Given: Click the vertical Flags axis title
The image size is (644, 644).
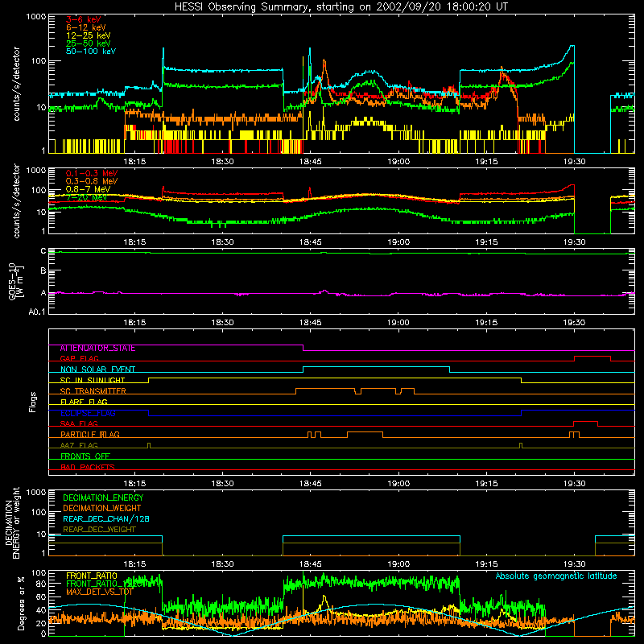Looking at the screenshot, I should pyautogui.click(x=32, y=402).
